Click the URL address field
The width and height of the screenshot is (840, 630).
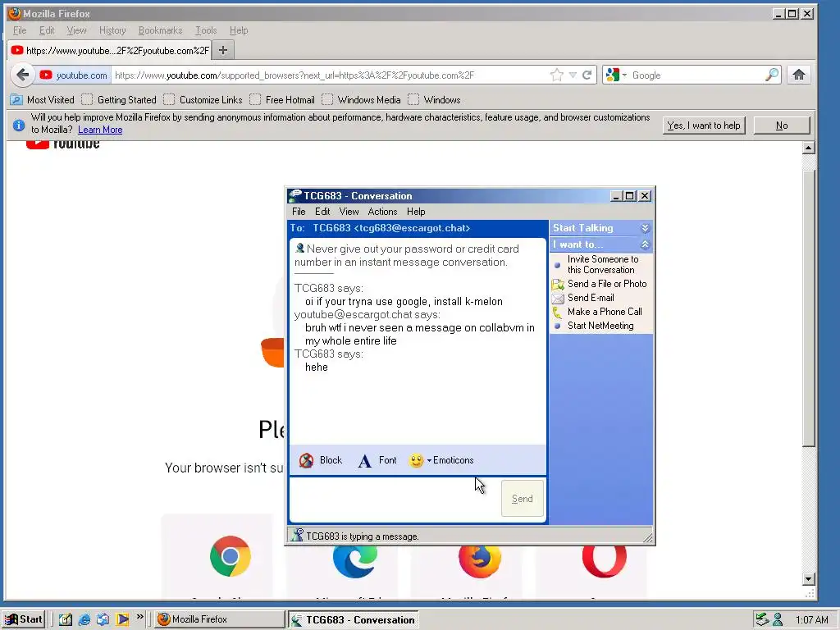[x=330, y=75]
